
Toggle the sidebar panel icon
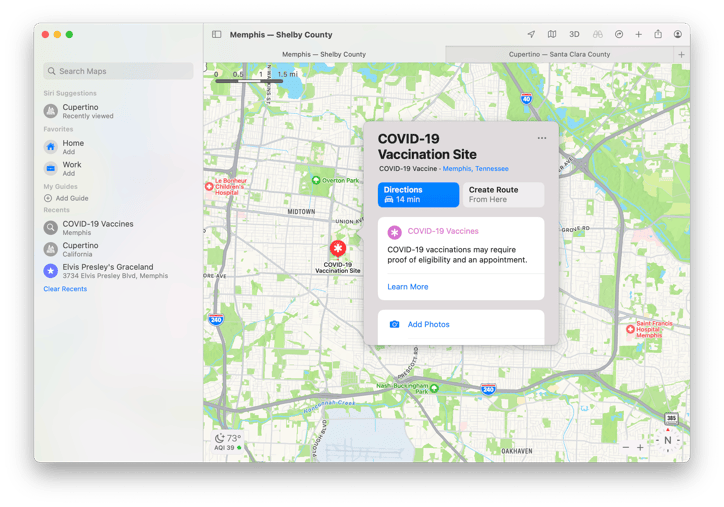pos(217,34)
